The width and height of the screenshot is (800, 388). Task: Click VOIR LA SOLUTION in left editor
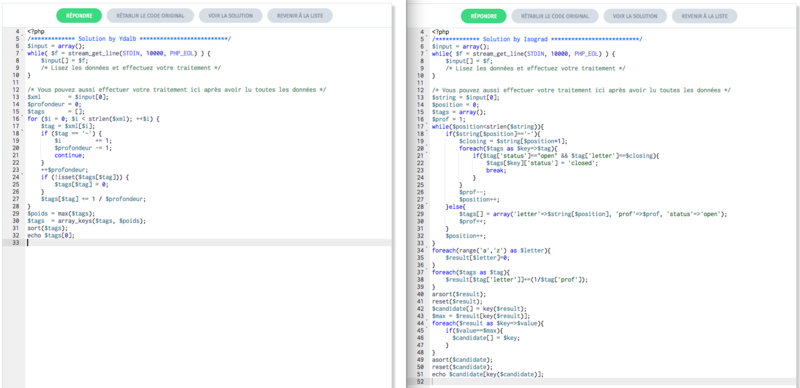point(230,16)
